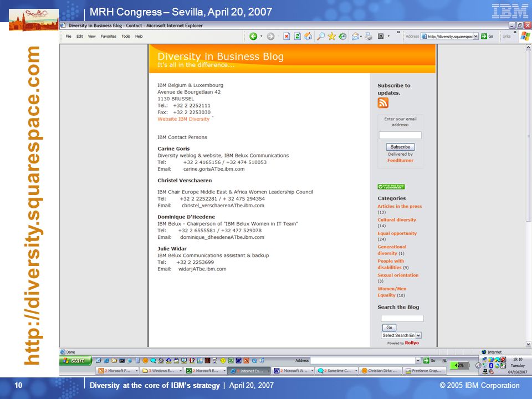Click the email address input field
Screen dimensions: 532x399
[400, 135]
